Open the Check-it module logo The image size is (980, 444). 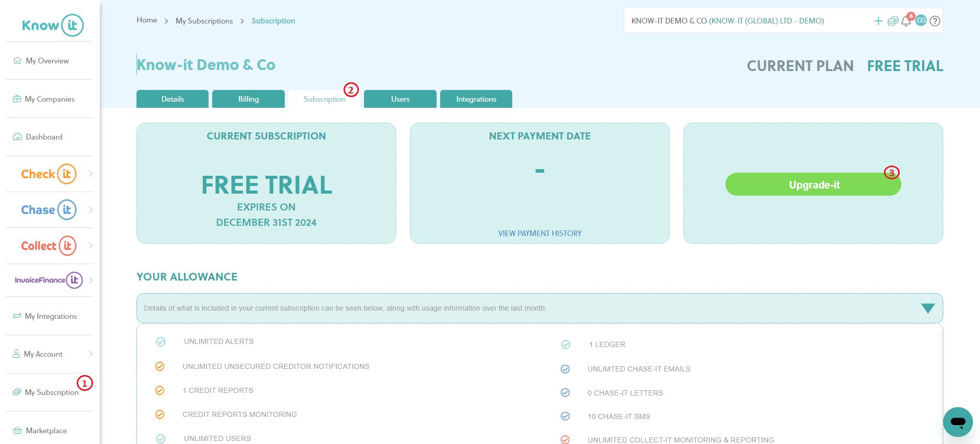[x=49, y=174]
